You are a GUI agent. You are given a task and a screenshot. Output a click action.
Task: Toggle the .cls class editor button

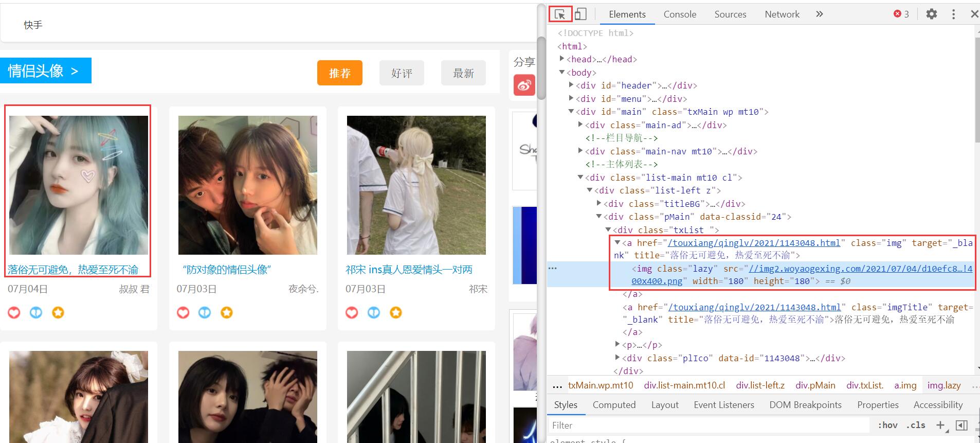click(x=916, y=425)
